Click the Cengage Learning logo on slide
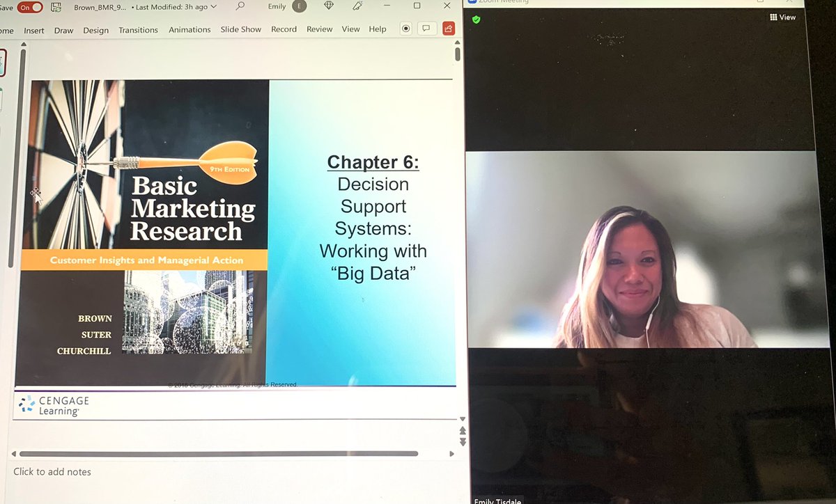836x504 pixels. (x=54, y=405)
